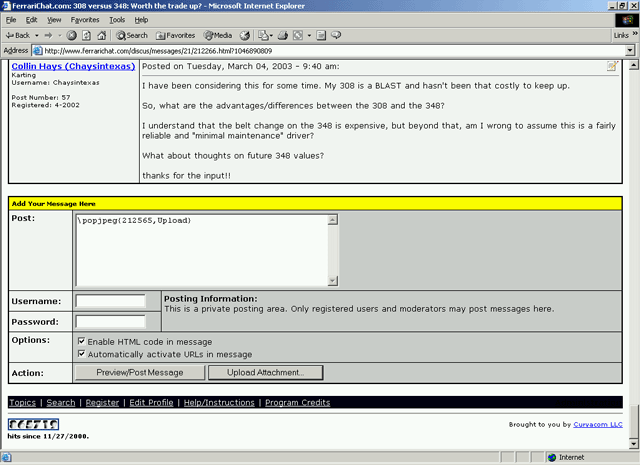The image size is (640, 465).
Task: Open the Favorites menu
Action: [84, 20]
